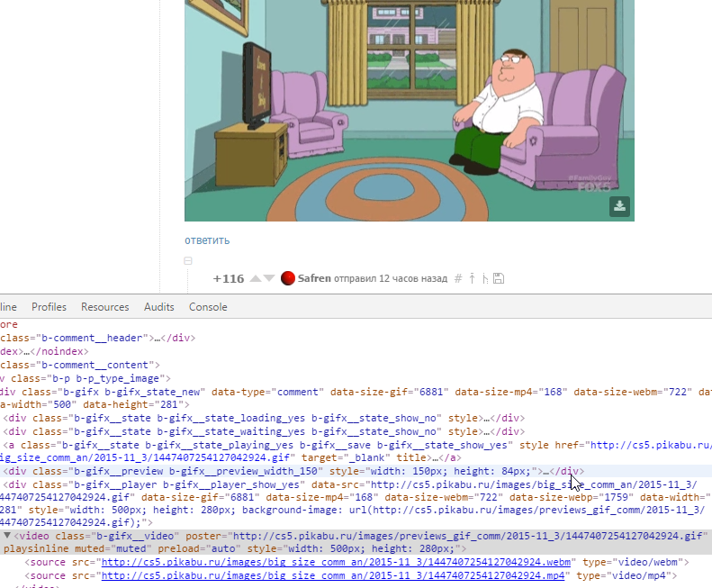Viewport: 712px width, 588px height.
Task: Switch to the Resources tab
Action: tap(105, 307)
